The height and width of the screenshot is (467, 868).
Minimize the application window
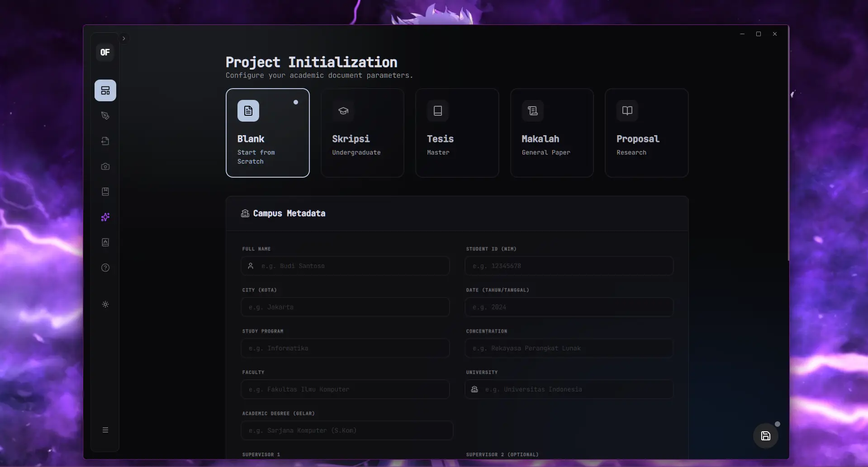pyautogui.click(x=742, y=34)
